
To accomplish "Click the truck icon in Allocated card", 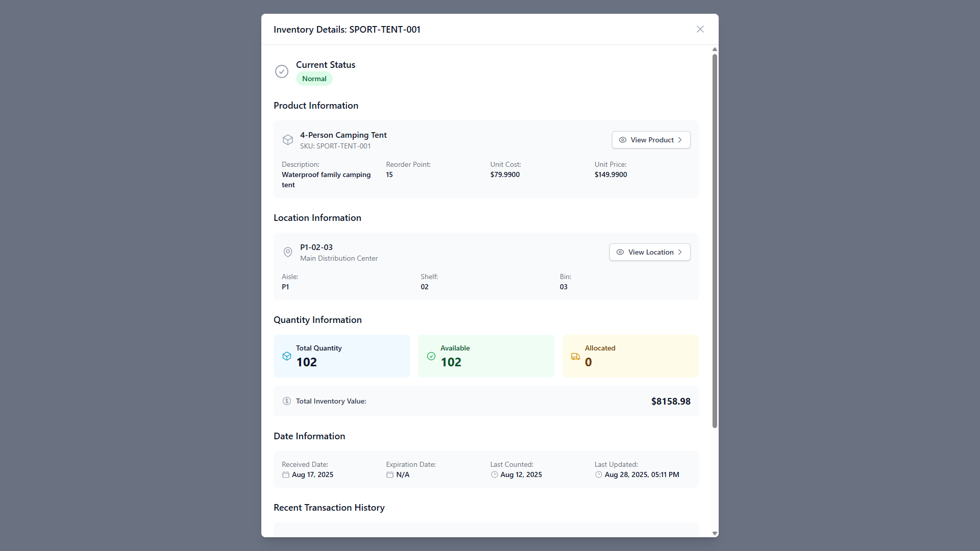I will click(576, 357).
